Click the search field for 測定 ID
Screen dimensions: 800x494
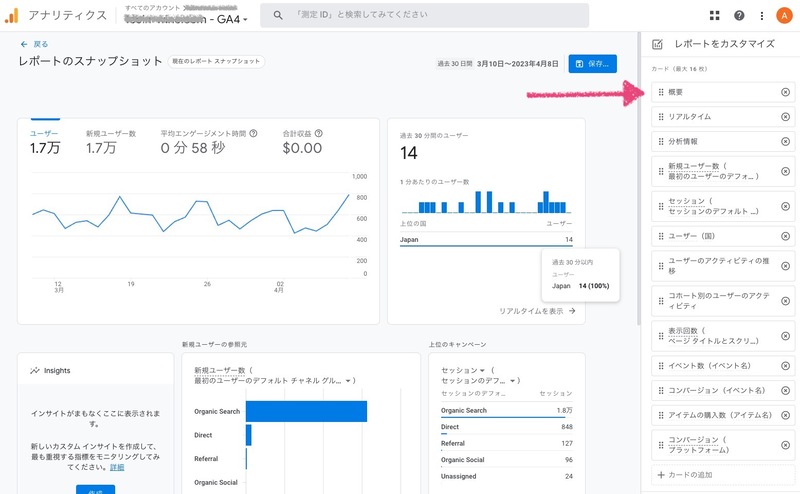click(x=424, y=15)
